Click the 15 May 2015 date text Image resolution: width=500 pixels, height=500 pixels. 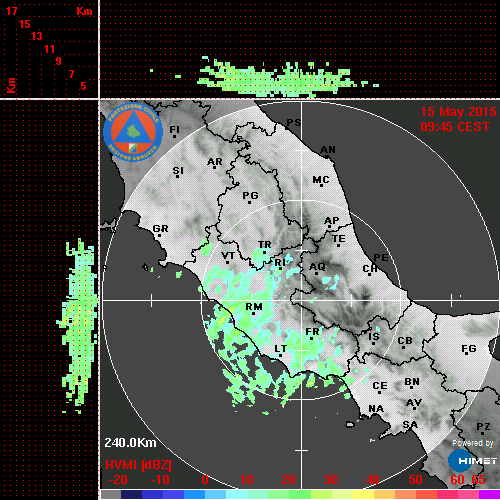(x=458, y=112)
